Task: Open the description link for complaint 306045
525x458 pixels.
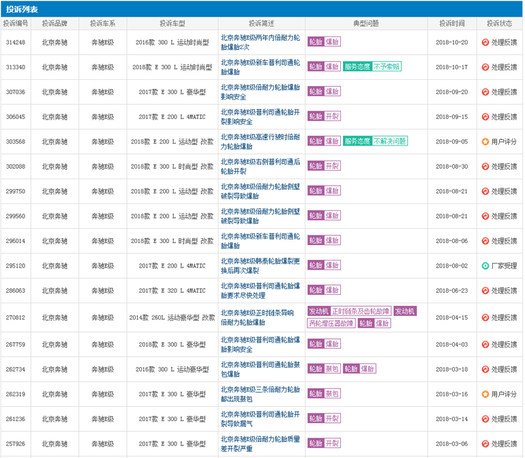Action: pyautogui.click(x=260, y=117)
